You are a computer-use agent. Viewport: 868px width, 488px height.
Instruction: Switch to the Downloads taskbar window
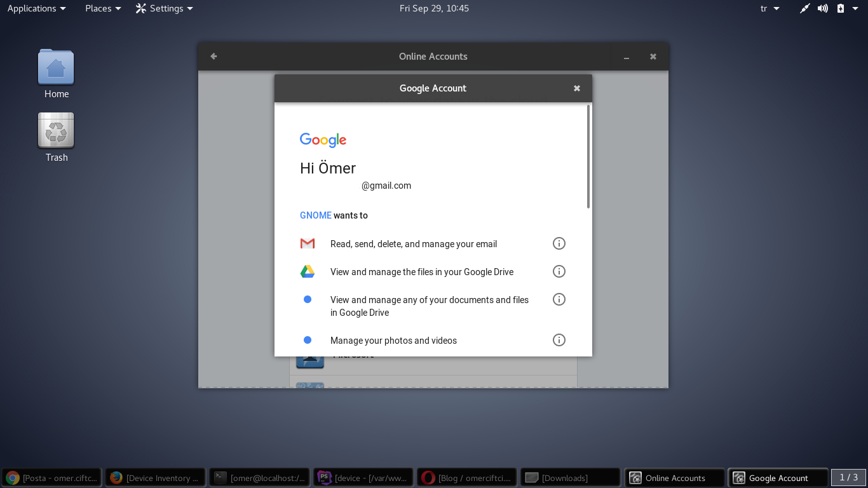[570, 478]
